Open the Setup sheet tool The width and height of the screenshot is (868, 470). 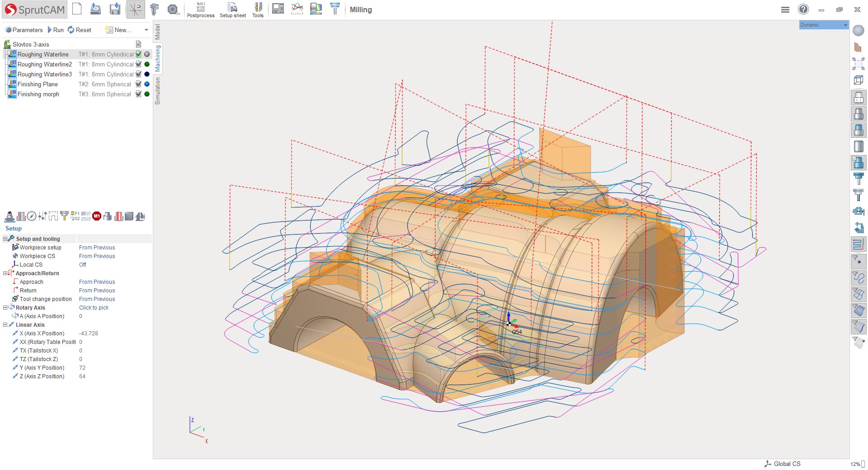click(x=232, y=9)
